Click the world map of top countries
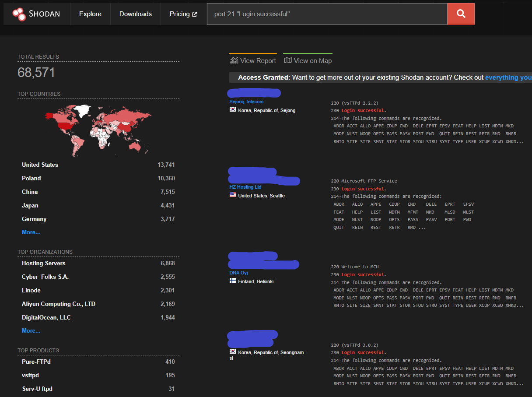 click(x=98, y=130)
